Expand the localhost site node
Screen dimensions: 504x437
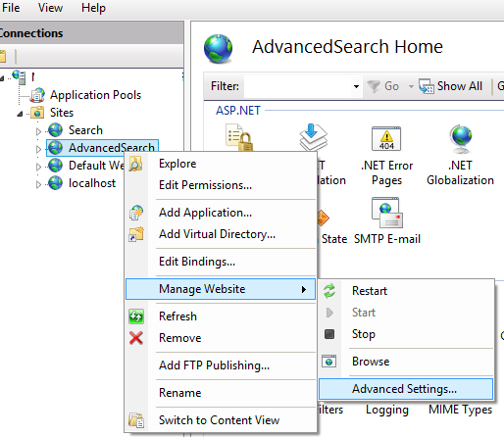(38, 184)
